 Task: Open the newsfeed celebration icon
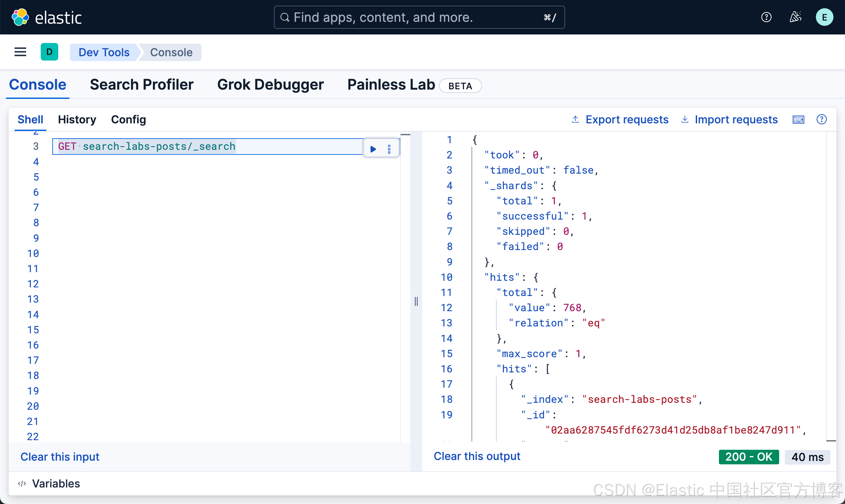click(x=795, y=17)
